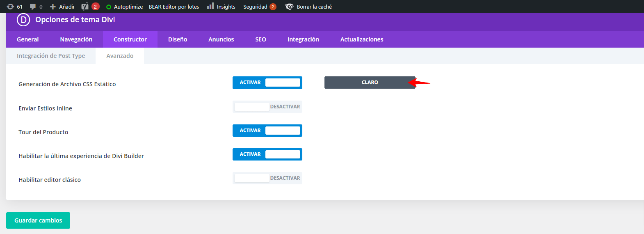Click the Añadir label
This screenshot has width=644, height=234.
tap(67, 7)
